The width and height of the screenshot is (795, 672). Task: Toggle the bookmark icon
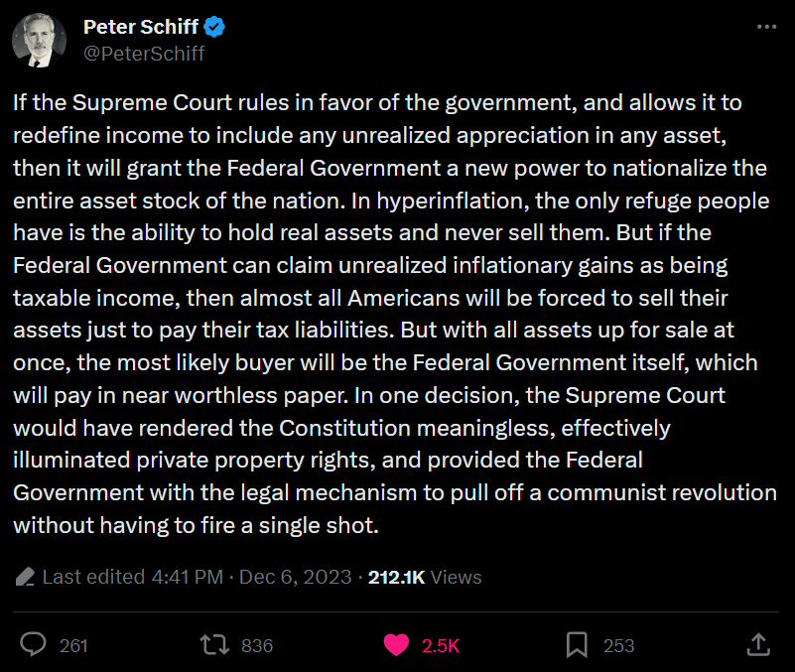[x=577, y=645]
